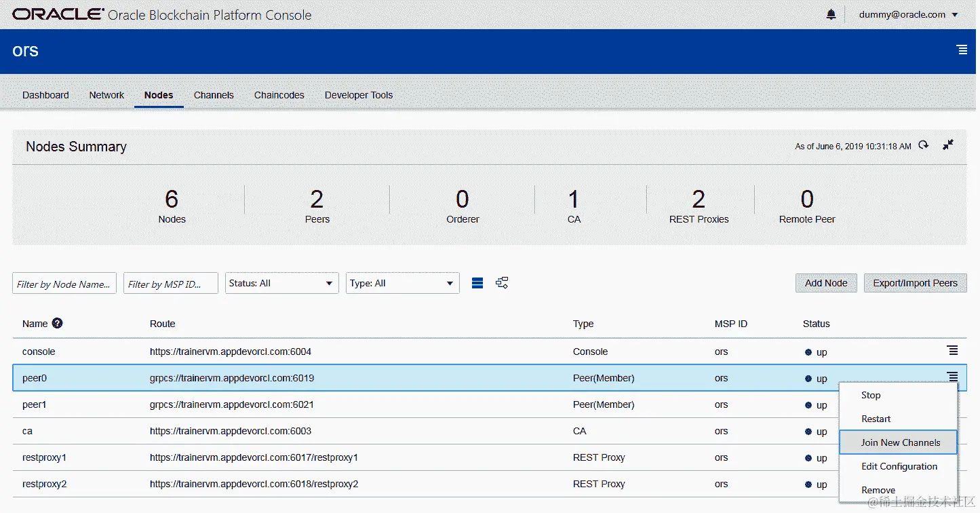Click the restproxy2 node name

tap(45, 484)
